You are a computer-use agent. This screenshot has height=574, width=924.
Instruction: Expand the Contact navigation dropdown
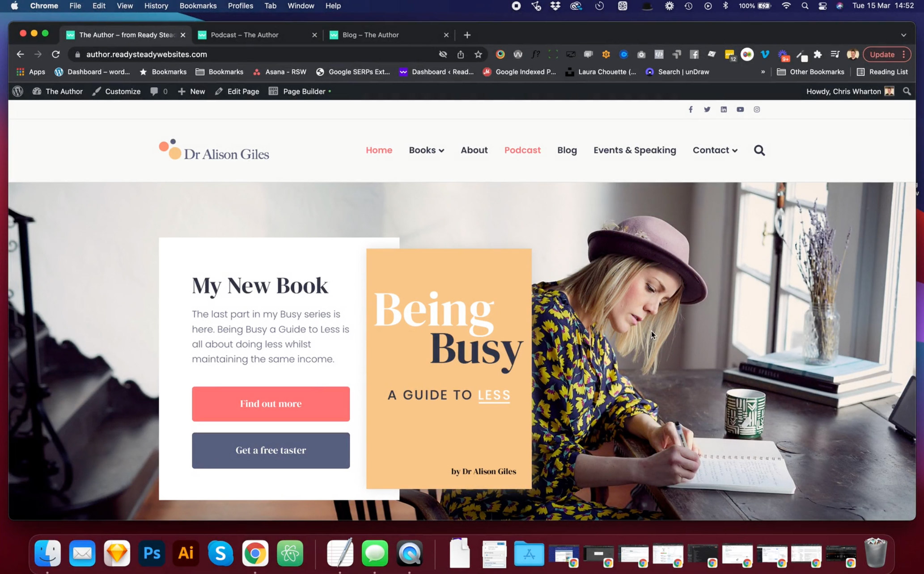tap(715, 150)
